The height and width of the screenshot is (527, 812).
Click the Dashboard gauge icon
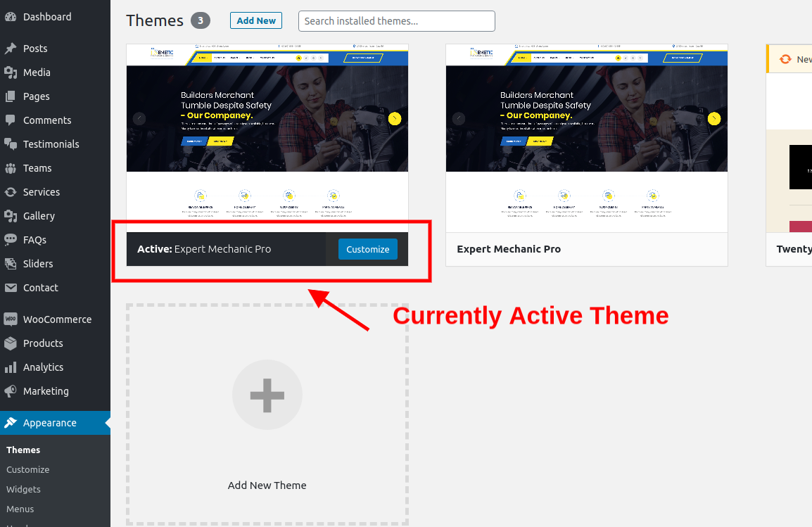pos(11,17)
